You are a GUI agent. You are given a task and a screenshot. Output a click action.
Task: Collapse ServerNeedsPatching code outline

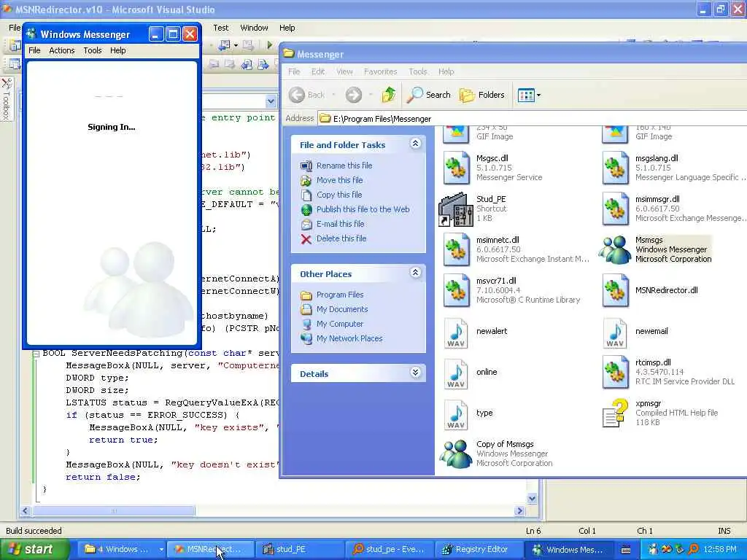(36, 354)
